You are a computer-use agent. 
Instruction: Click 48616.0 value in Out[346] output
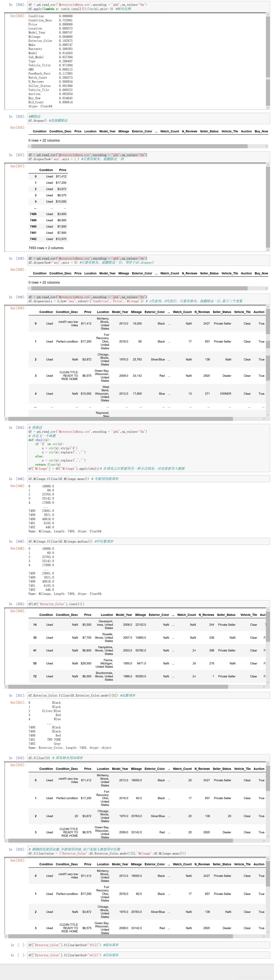pyautogui.click(x=48, y=519)
